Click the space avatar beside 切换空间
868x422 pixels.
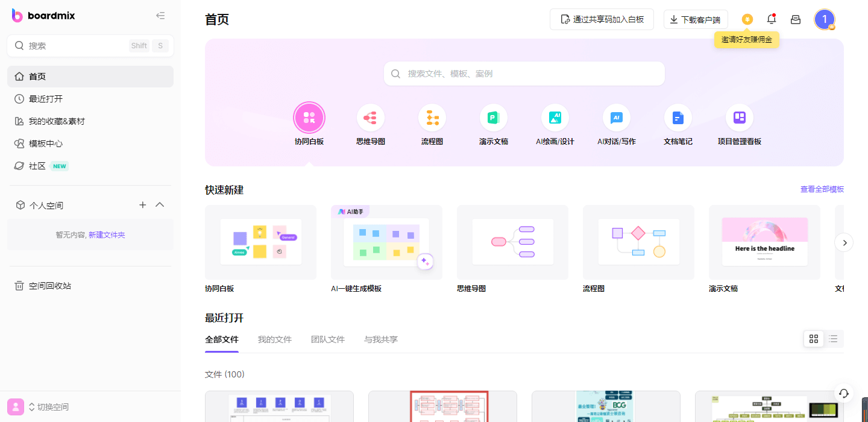[16, 407]
